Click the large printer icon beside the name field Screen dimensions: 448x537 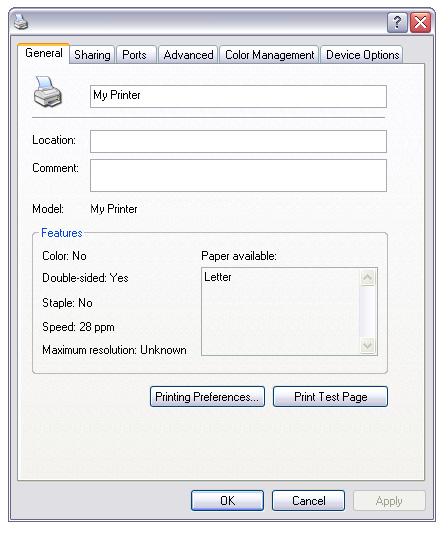click(x=48, y=91)
